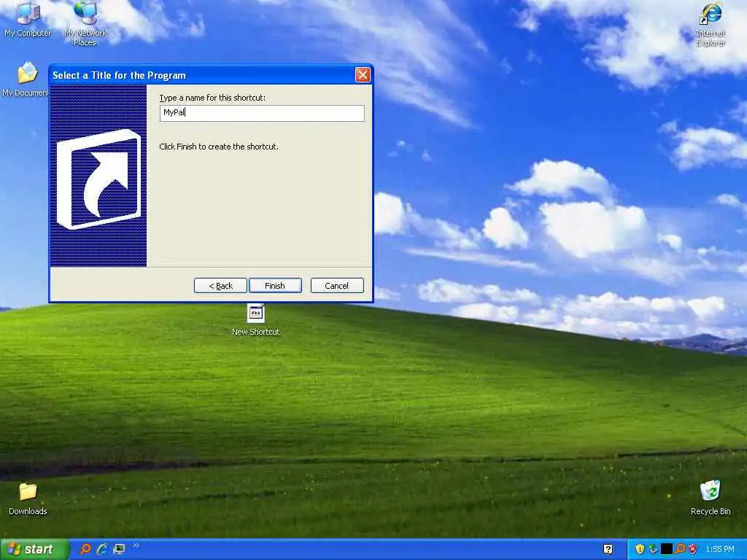Click the orange magnifier quick launch icon

[x=85, y=549]
